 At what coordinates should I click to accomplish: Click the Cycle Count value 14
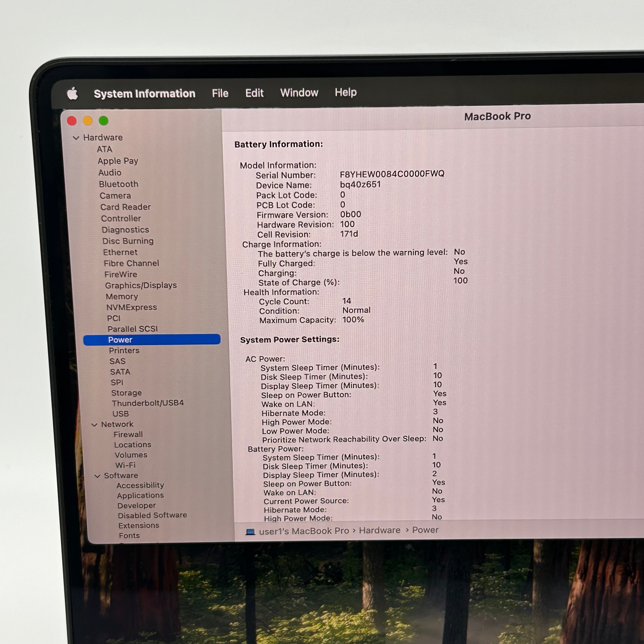pos(347,301)
